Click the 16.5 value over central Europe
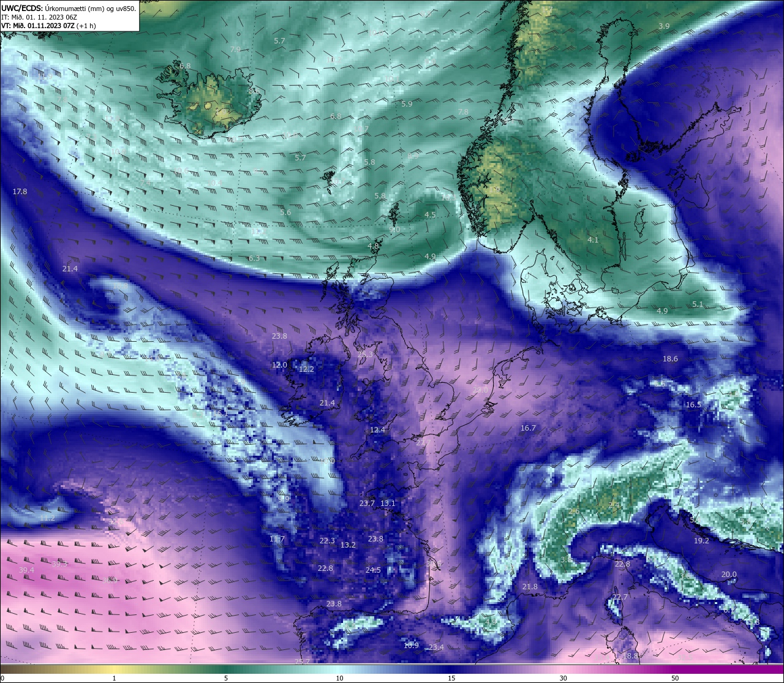Viewport: 784px width, 683px height. tap(693, 405)
